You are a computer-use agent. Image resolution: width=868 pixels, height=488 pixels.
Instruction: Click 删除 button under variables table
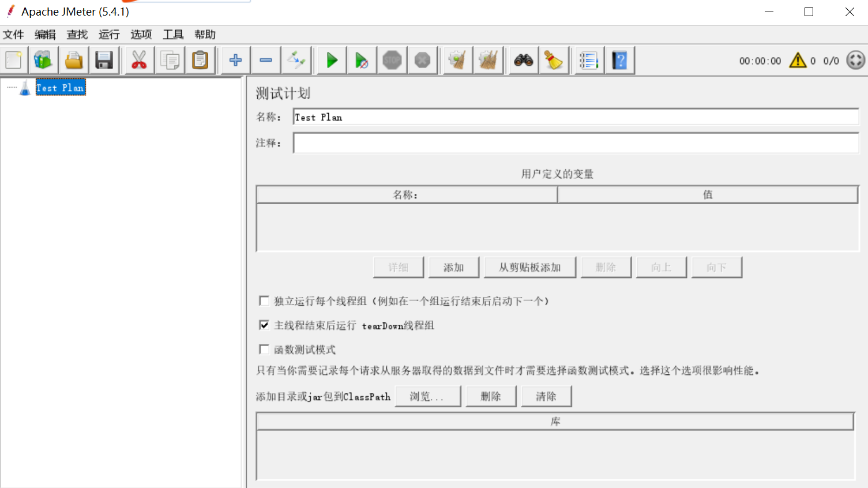click(x=606, y=267)
